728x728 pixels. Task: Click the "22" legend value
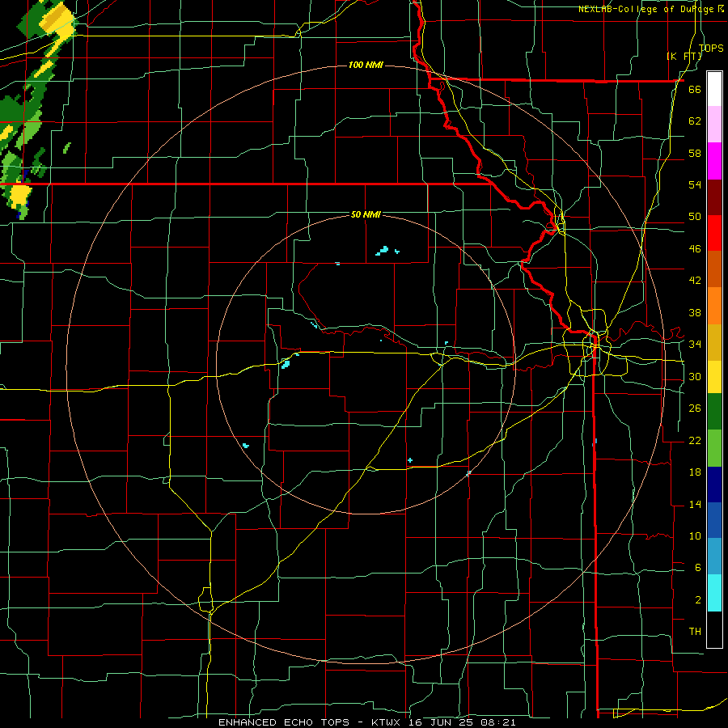tap(695, 440)
